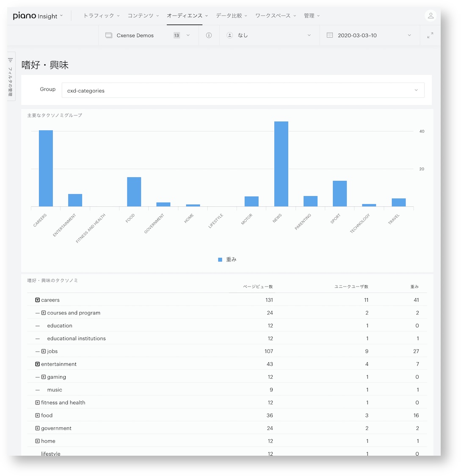Click the segment person icon beside なし
461x476 pixels.
(x=229, y=35)
